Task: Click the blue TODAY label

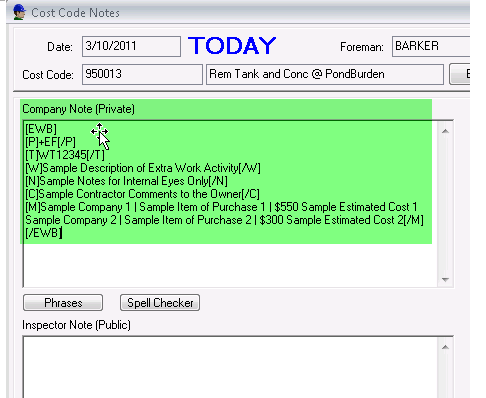Action: coord(232,46)
